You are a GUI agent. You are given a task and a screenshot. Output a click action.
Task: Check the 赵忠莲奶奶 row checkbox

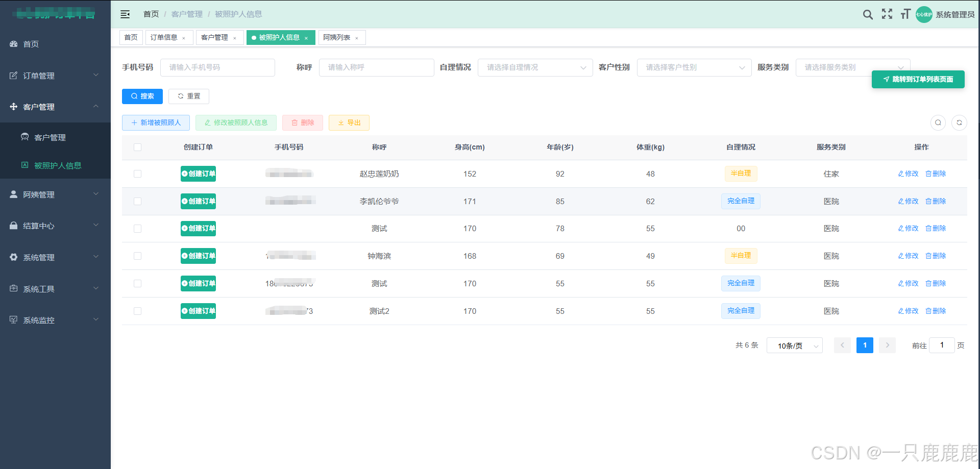(x=137, y=174)
